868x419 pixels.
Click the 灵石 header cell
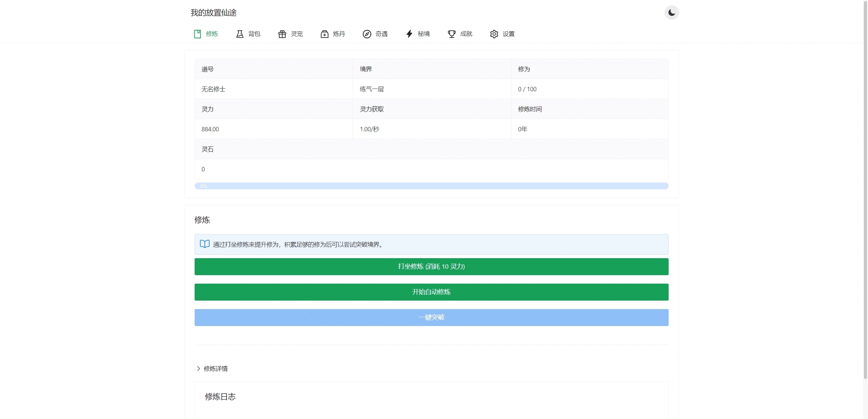[x=431, y=149]
